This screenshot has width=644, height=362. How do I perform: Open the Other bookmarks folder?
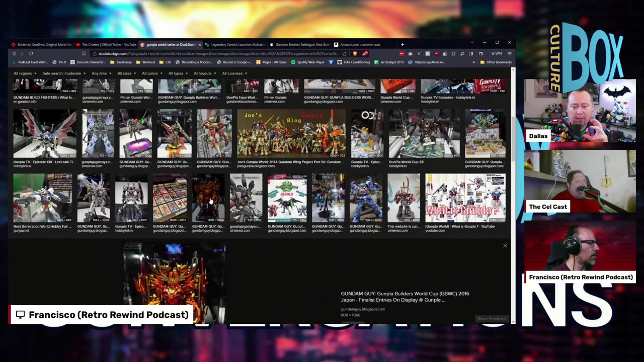(496, 62)
